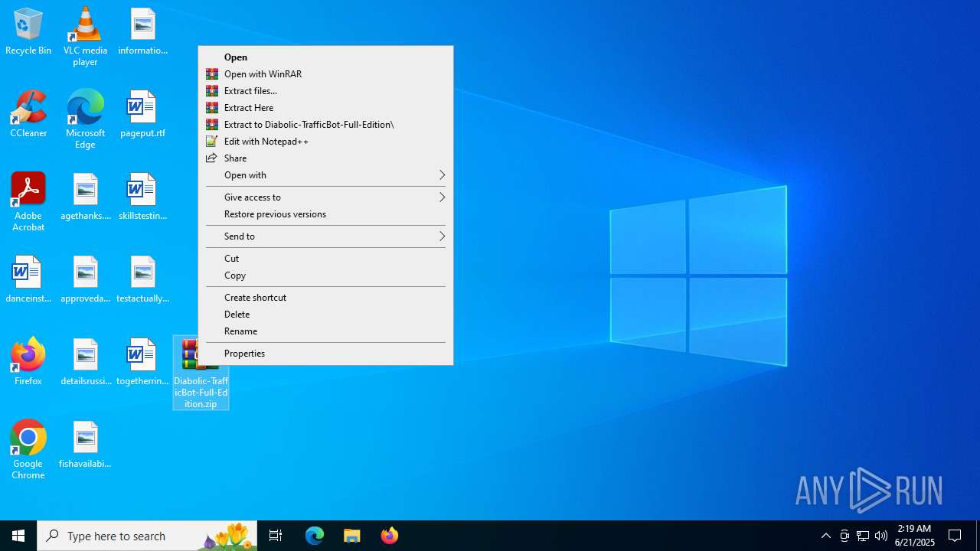Choose Open with WinRAR
The height and width of the screenshot is (551, 980).
pyautogui.click(x=325, y=74)
